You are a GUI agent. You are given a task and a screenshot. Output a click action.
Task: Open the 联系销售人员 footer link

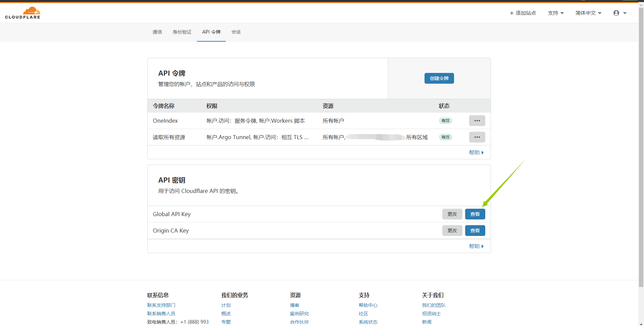161,314
